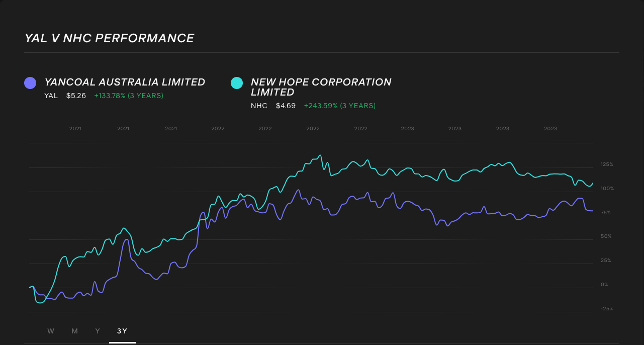Viewport: 644px width, 345px height.
Task: Switch to the W weekly view tab
Action: pyautogui.click(x=50, y=331)
